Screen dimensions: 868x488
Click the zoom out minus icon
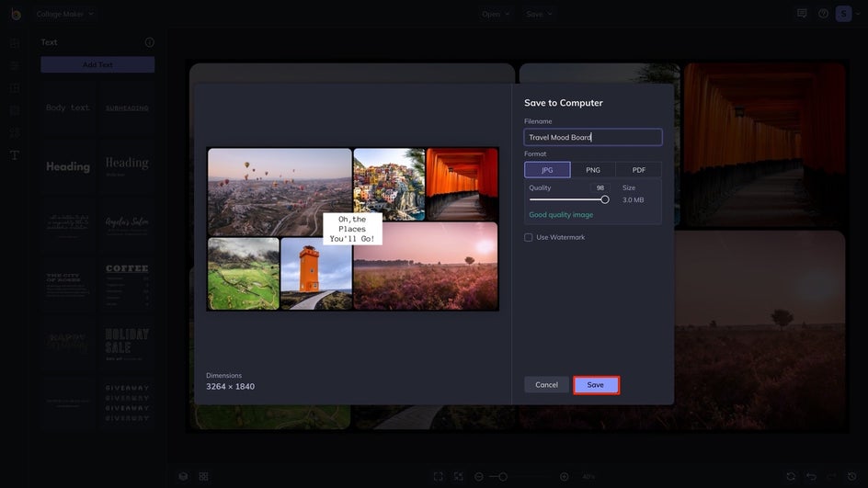(479, 476)
